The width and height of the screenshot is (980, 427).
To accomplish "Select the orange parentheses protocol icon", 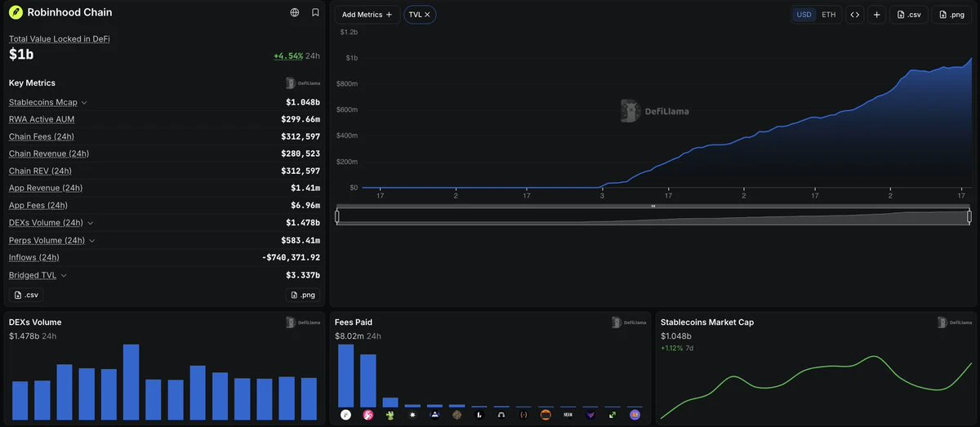I will click(x=523, y=415).
